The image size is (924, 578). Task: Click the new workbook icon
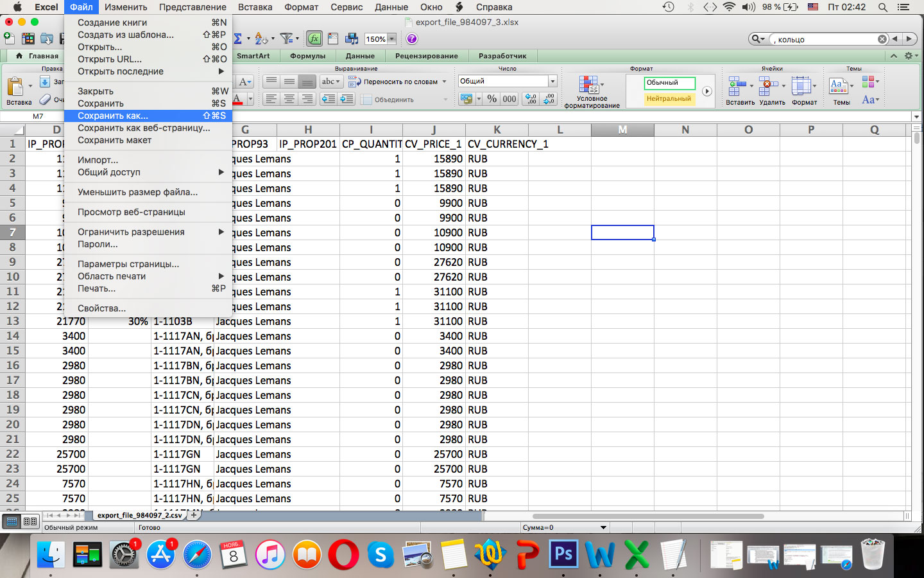pyautogui.click(x=9, y=39)
